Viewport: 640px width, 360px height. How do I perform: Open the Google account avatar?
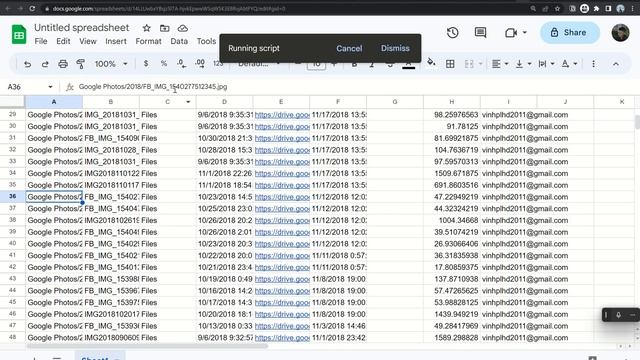(620, 33)
